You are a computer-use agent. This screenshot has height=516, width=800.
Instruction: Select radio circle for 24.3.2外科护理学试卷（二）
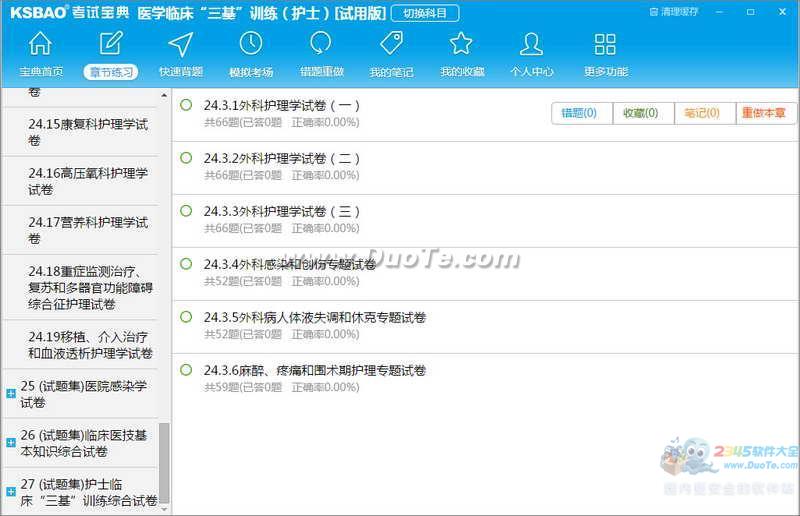click(x=186, y=158)
